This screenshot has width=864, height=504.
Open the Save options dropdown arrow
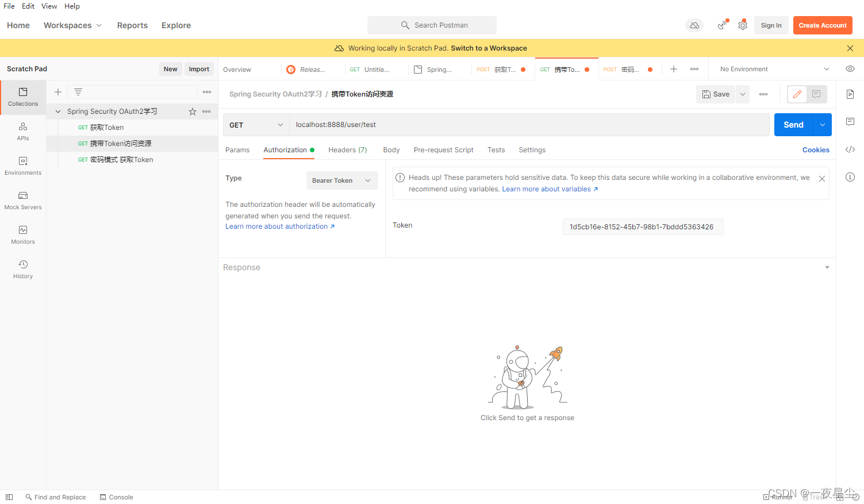tap(743, 94)
